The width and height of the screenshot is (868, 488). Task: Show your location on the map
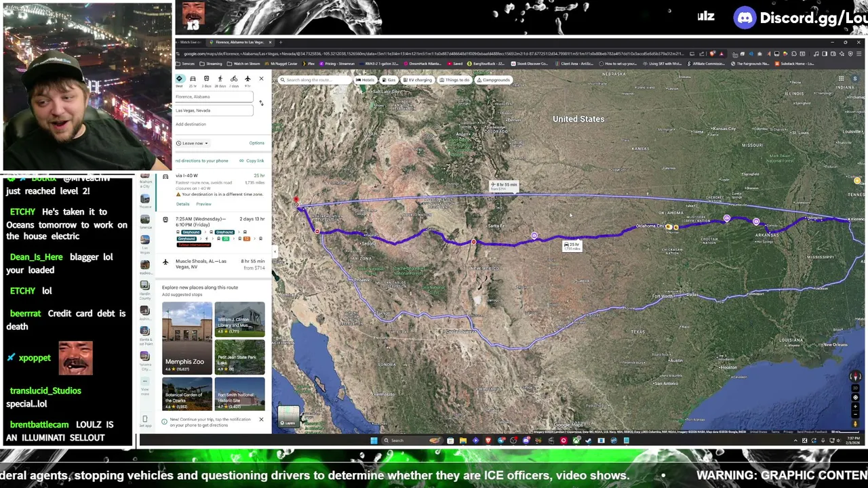pyautogui.click(x=855, y=398)
